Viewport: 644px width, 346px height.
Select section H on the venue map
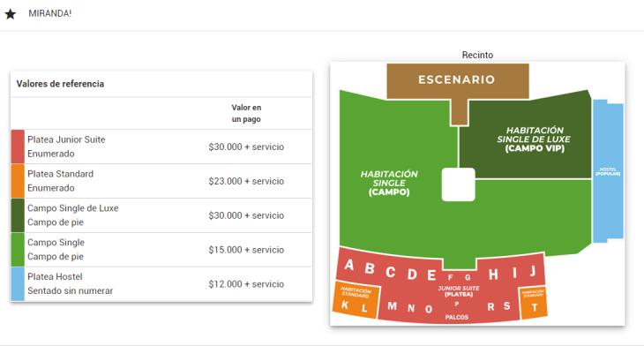[493, 275]
